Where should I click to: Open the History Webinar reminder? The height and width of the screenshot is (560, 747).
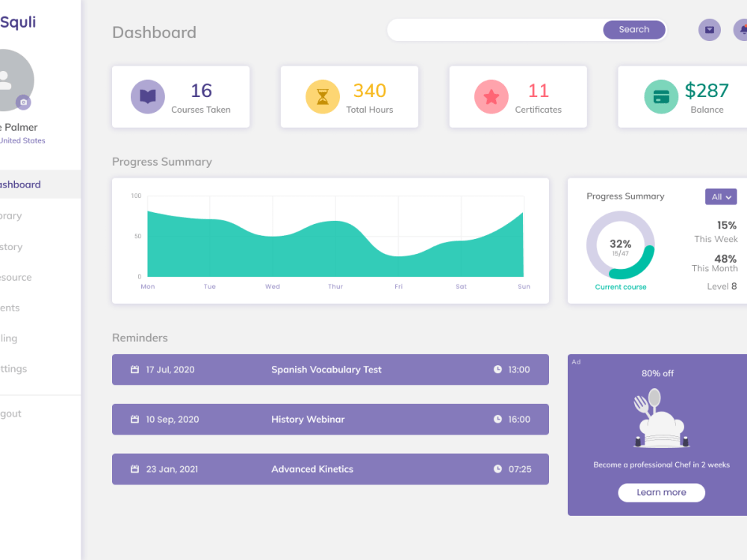330,419
